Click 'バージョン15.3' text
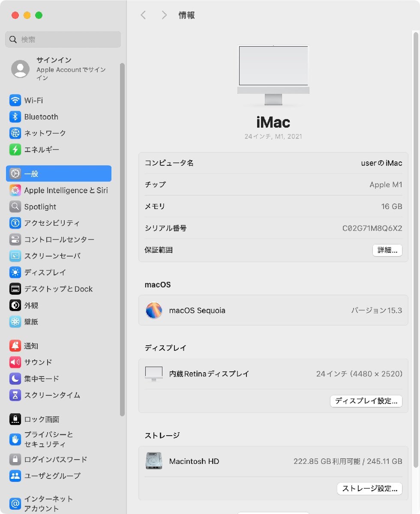Image resolution: width=420 pixels, height=514 pixels. 377,310
